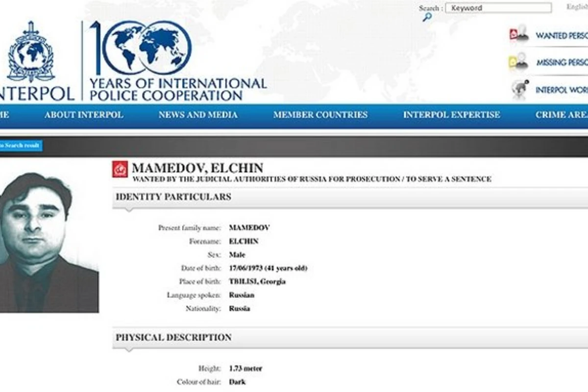Open the INTERPOL Worldwide globe icon
The height and width of the screenshot is (392, 588).
pos(519,90)
